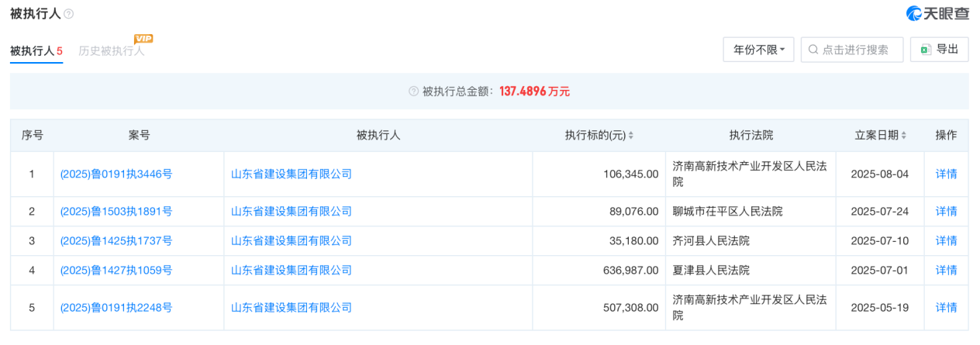Click the amount 35,180.00
Viewport: 980px width, 345px height.
coord(633,241)
